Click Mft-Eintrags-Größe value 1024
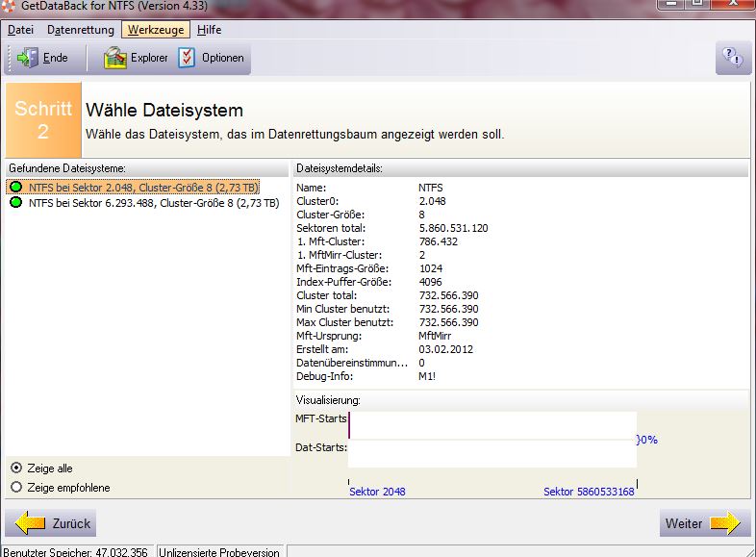 pos(430,268)
